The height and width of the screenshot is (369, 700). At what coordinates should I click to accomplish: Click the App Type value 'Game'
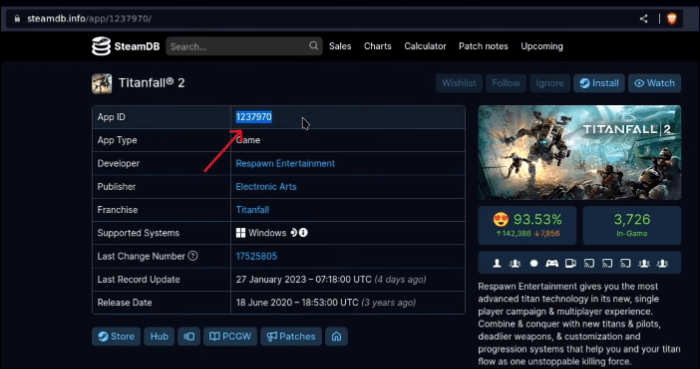pyautogui.click(x=248, y=140)
